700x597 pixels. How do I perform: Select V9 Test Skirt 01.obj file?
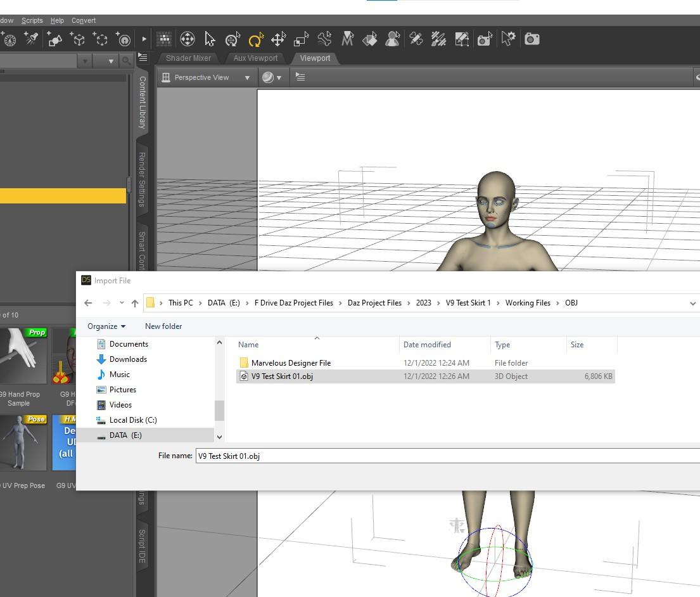click(x=282, y=376)
